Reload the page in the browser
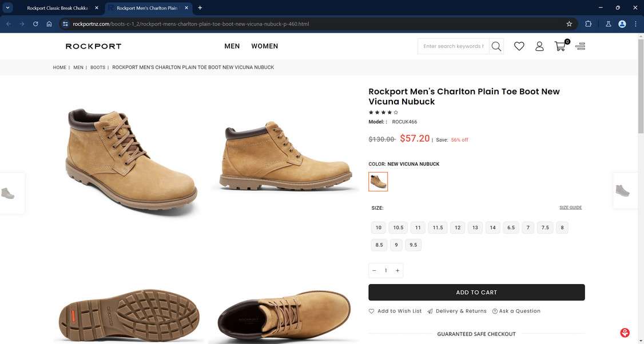This screenshot has width=644, height=344. point(35,24)
